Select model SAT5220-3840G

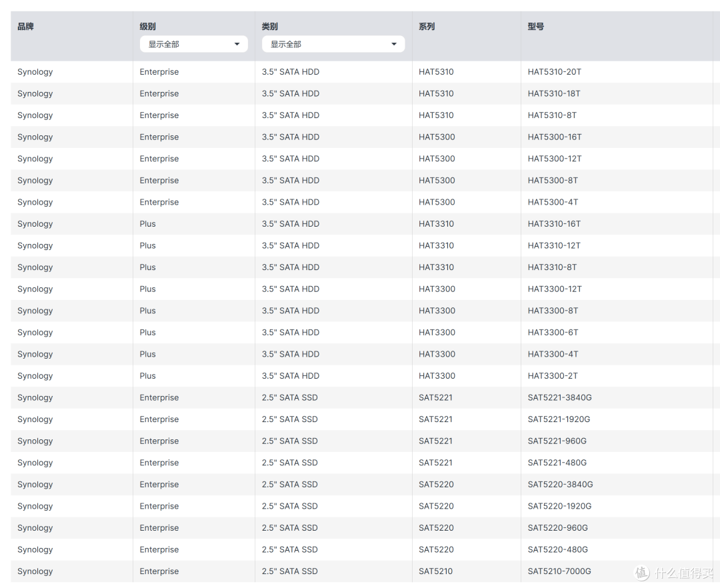click(x=560, y=485)
